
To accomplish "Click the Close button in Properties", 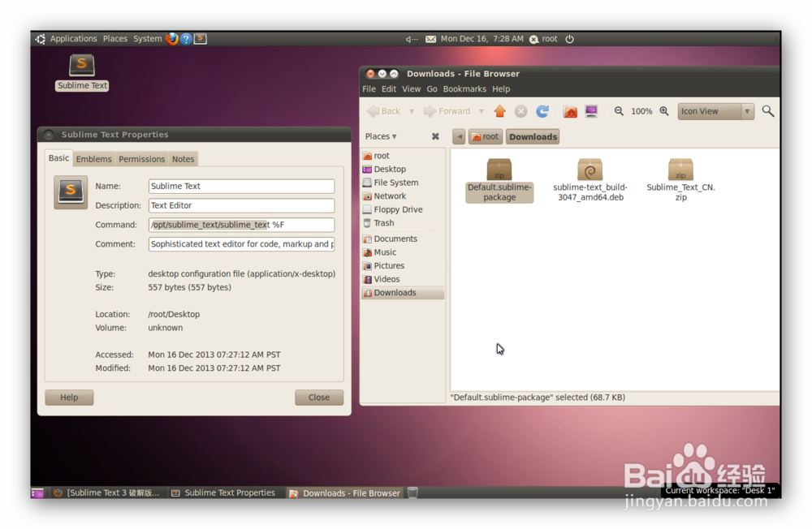I will click(319, 398).
